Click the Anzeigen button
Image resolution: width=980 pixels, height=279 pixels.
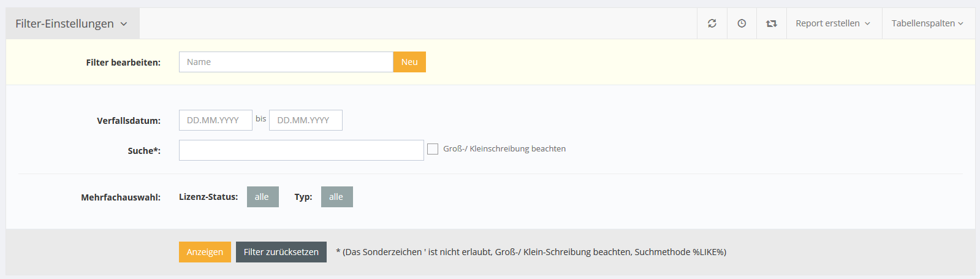tap(205, 252)
